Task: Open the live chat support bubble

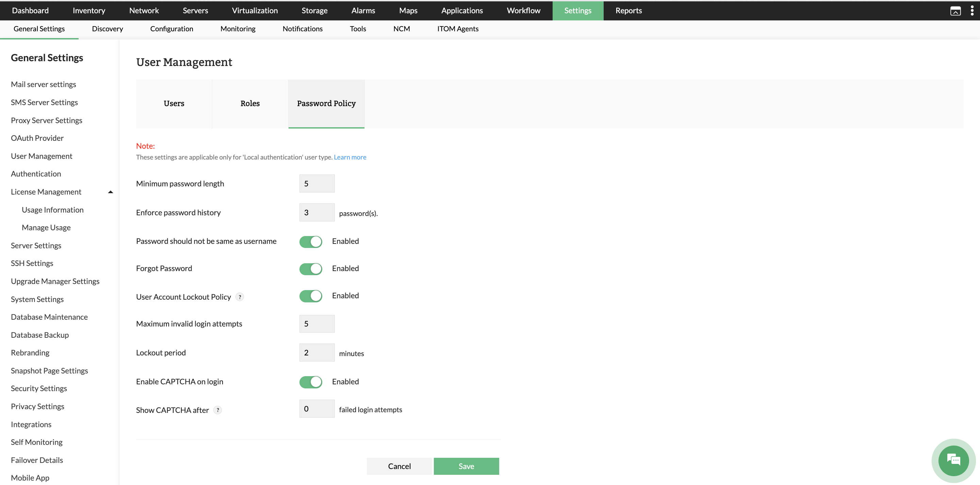Action: (x=953, y=461)
